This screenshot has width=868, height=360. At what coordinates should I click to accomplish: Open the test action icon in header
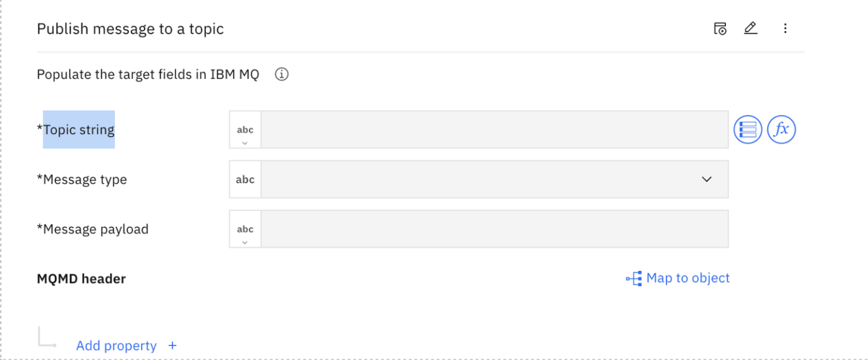[720, 28]
